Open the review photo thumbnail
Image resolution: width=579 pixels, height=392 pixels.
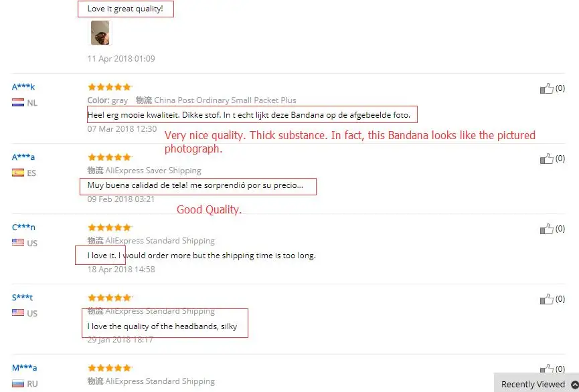100,33
